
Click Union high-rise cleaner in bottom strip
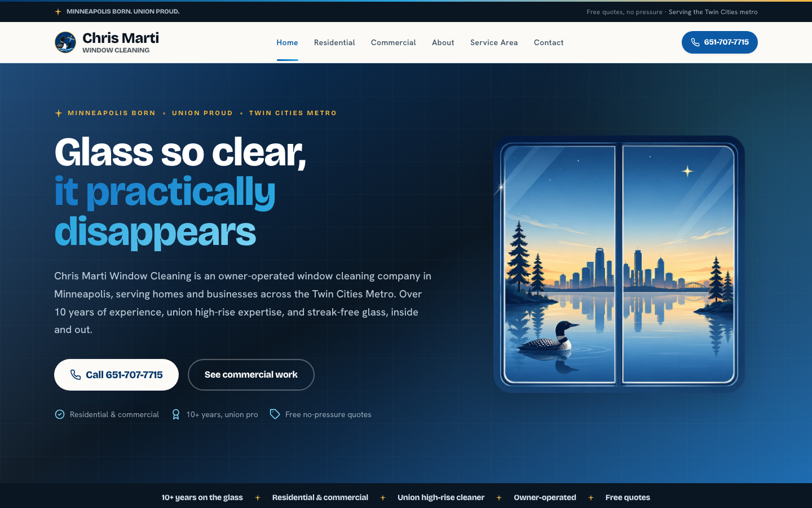point(441,497)
